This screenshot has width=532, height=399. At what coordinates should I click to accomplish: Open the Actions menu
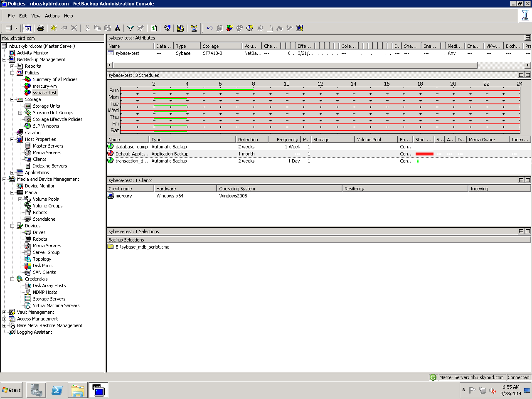52,16
